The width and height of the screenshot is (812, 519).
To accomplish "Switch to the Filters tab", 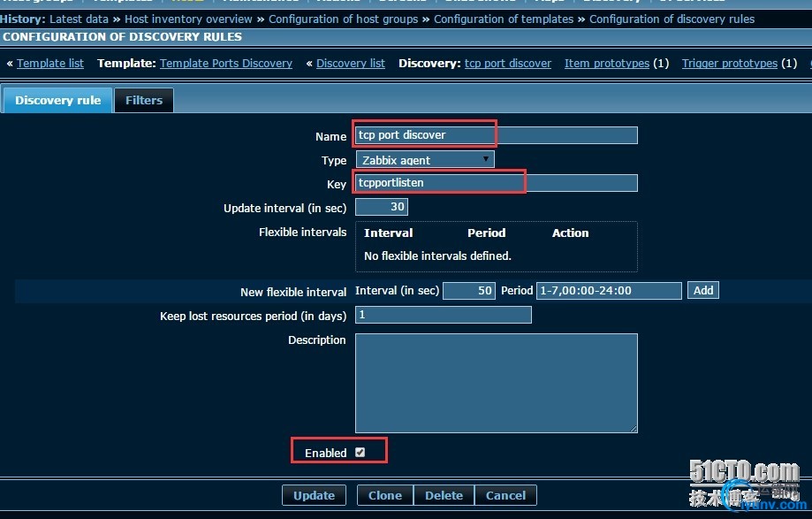I will coord(144,100).
